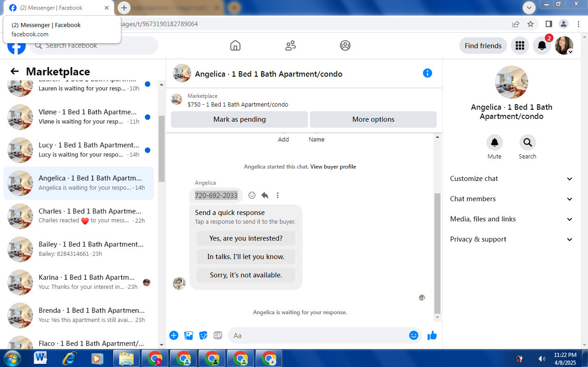
Task: Open the Home icon in top navigation
Action: coord(235,45)
